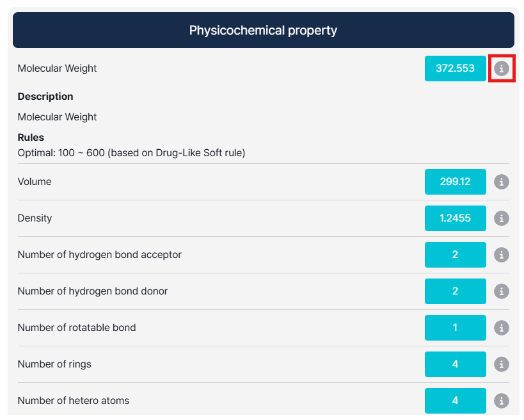Image resolution: width=524 pixels, height=420 pixels.
Task: Click hydrogen bond donor info icon
Action: tap(502, 291)
